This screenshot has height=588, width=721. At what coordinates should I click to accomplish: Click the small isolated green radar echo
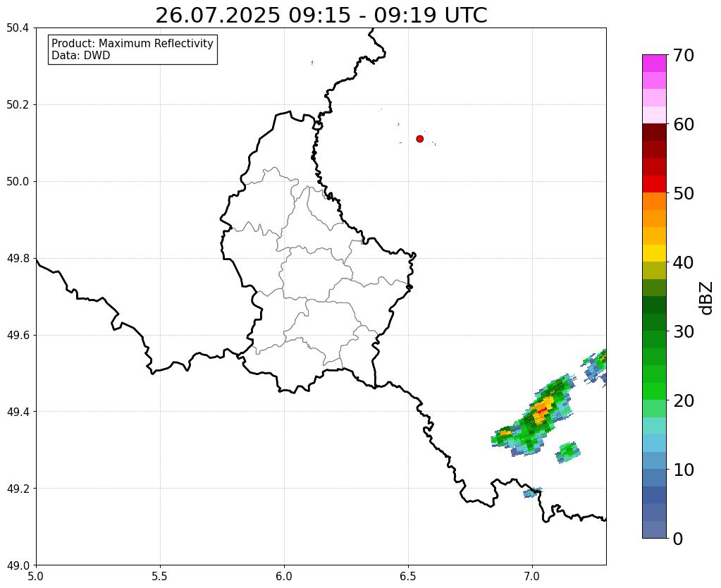(x=568, y=452)
